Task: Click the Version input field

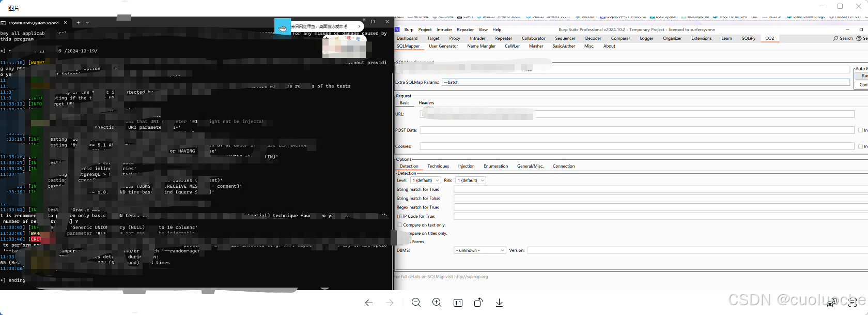Action: tap(698, 250)
